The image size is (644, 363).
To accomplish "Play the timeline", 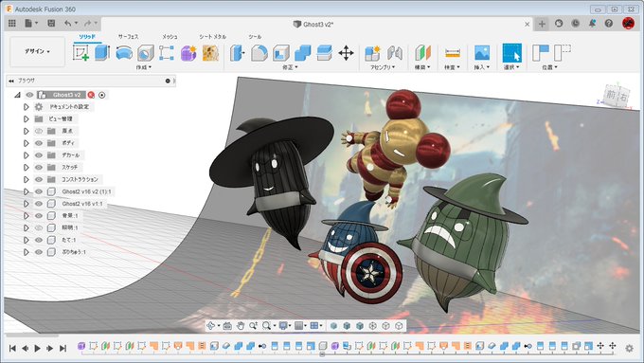I will click(x=37, y=348).
